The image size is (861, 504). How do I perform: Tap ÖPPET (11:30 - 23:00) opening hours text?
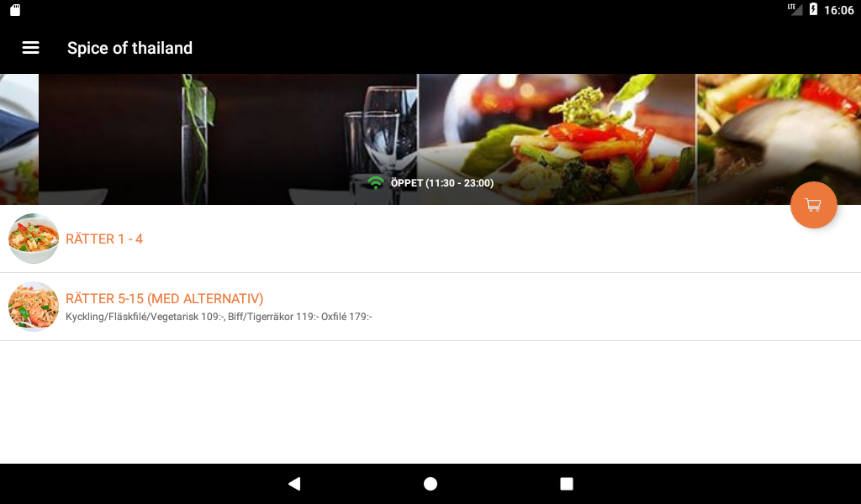coord(442,183)
